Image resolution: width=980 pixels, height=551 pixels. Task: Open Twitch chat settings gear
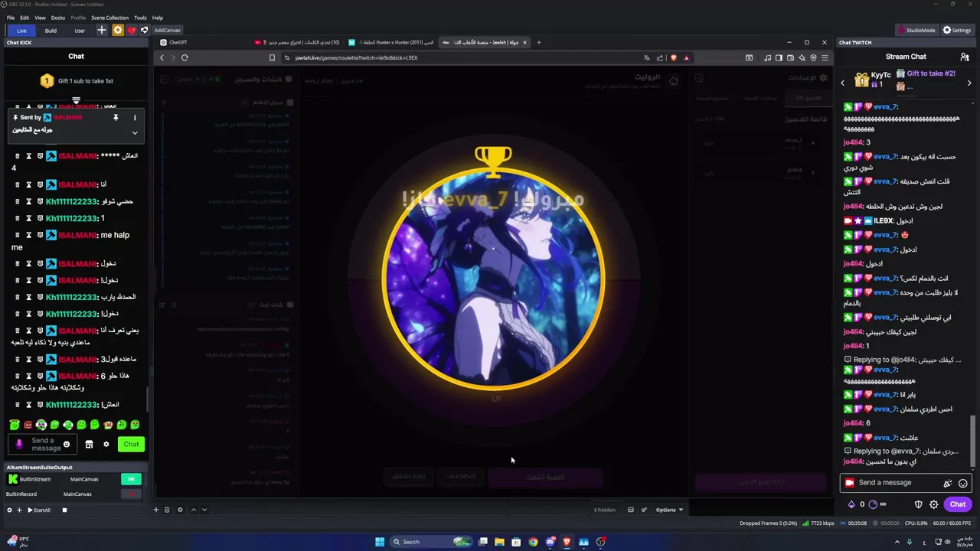pyautogui.click(x=934, y=504)
